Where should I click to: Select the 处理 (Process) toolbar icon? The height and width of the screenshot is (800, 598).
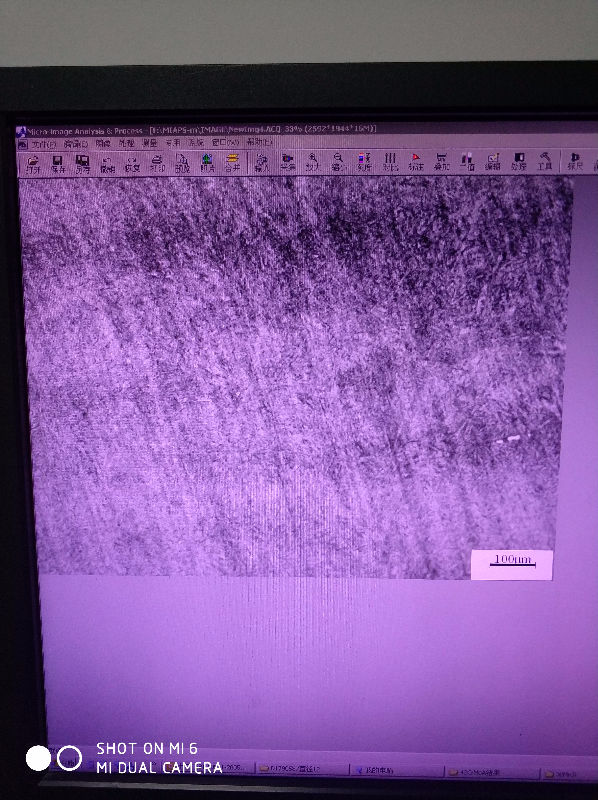pos(518,161)
